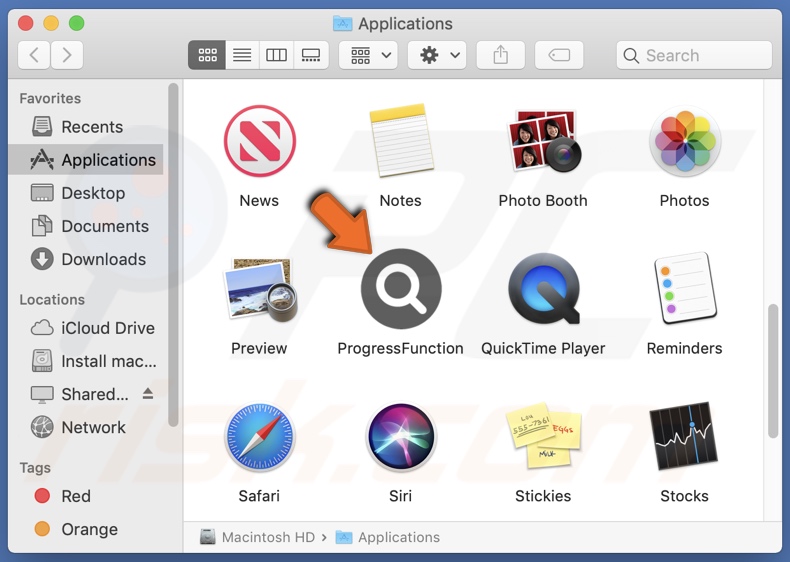Open Desktop in the sidebar

click(86, 193)
